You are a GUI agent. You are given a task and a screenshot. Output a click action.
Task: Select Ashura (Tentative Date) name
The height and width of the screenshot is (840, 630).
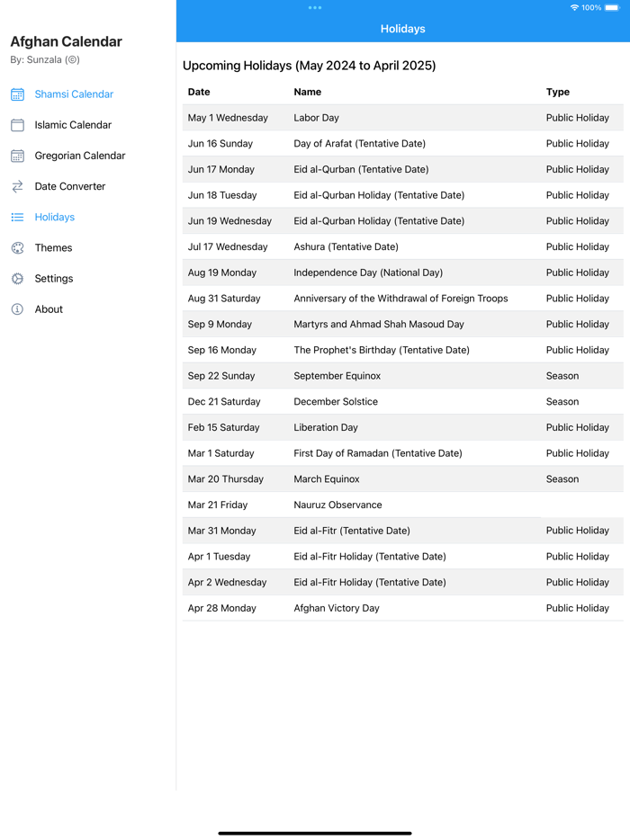(x=346, y=247)
